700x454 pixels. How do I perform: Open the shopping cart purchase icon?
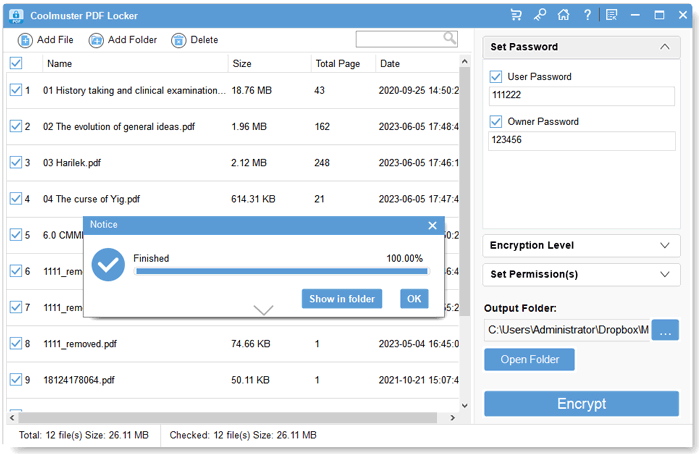pyautogui.click(x=516, y=15)
